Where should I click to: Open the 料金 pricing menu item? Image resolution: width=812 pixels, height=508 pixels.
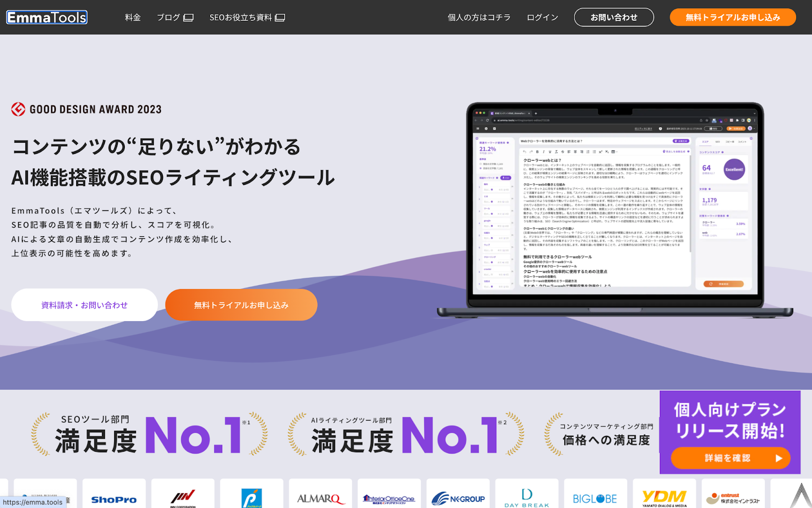click(133, 17)
